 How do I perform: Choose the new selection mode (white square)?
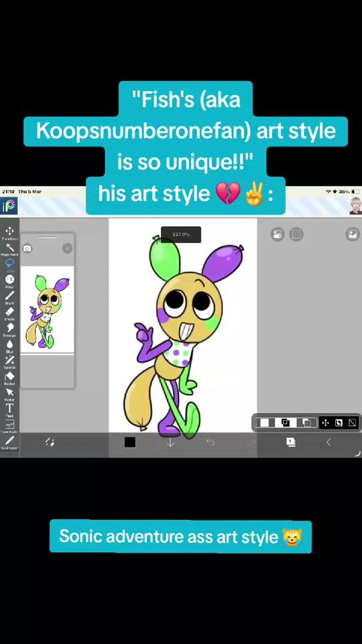tap(265, 423)
